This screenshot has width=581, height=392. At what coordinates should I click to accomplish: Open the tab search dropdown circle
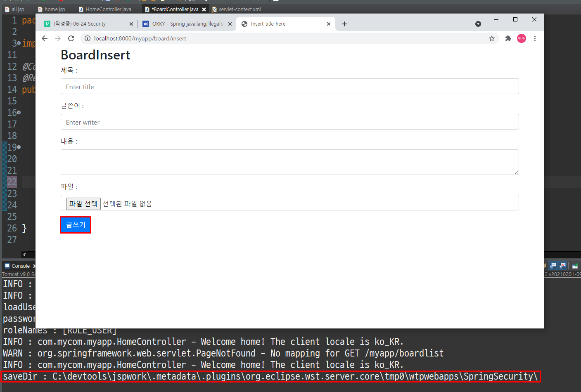pyautogui.click(x=478, y=24)
